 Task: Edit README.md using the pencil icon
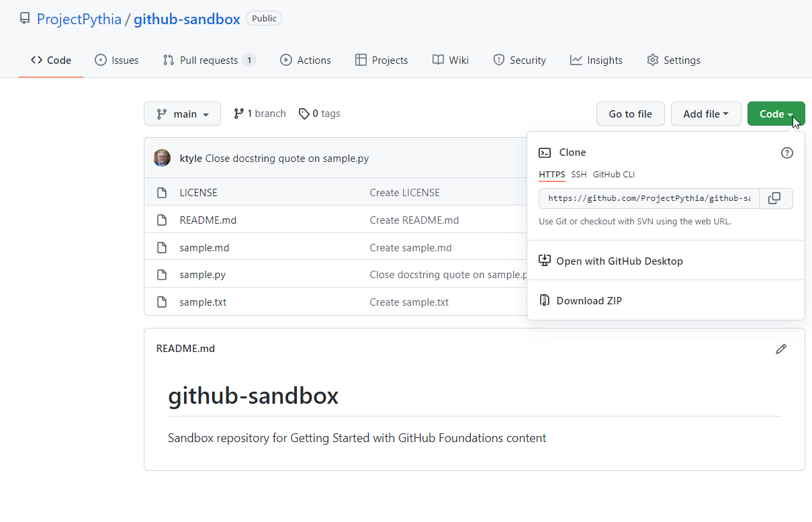pos(781,349)
